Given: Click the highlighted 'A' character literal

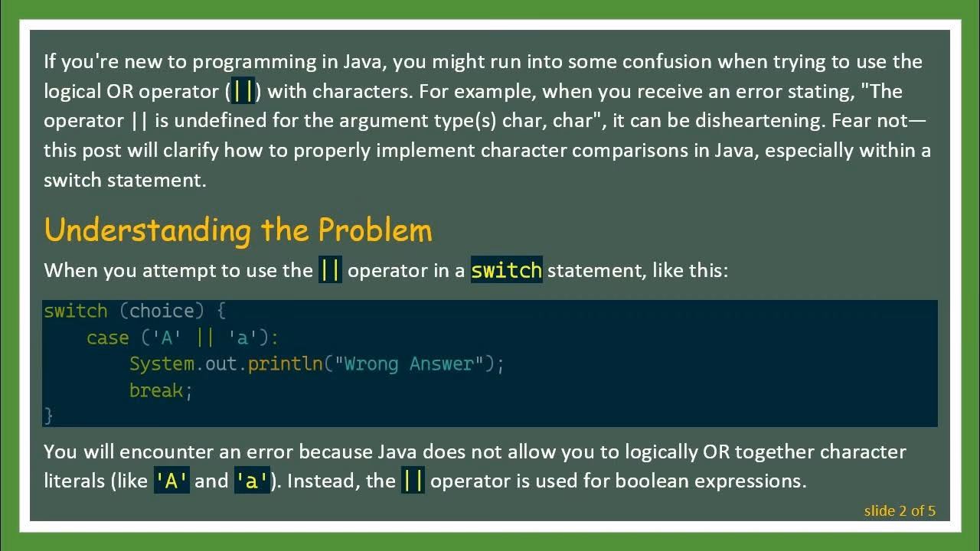Looking at the screenshot, I should click(x=171, y=481).
